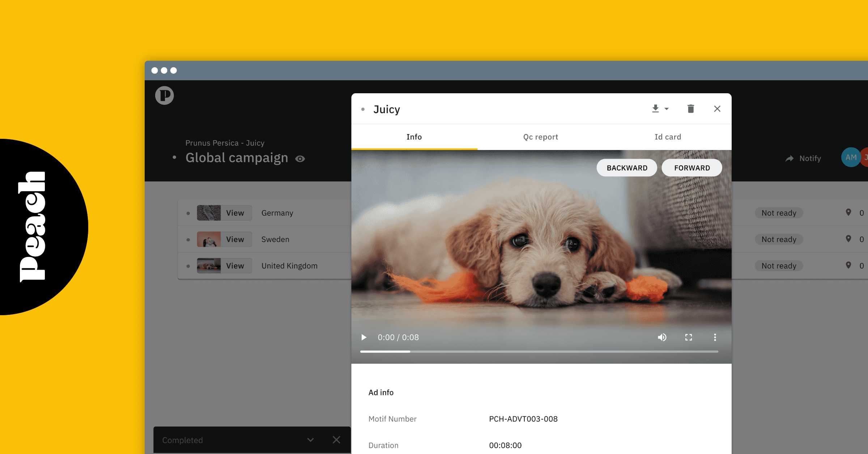Mute the video audio
The width and height of the screenshot is (868, 454).
[x=662, y=337]
